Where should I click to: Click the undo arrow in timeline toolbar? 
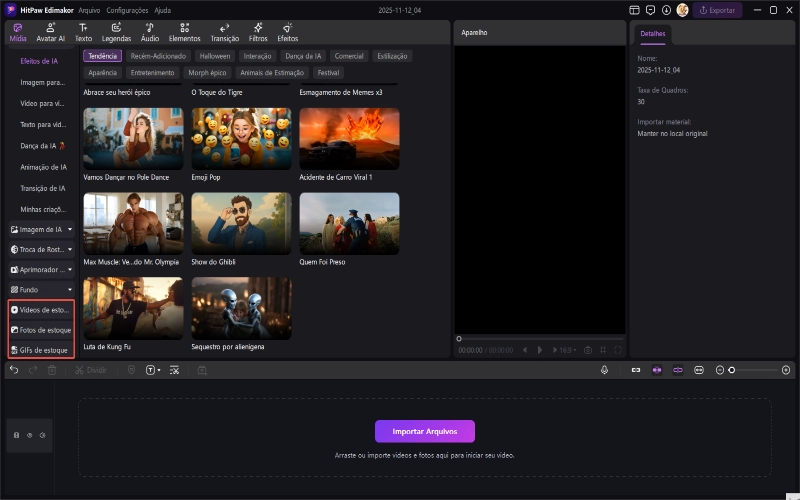14,370
